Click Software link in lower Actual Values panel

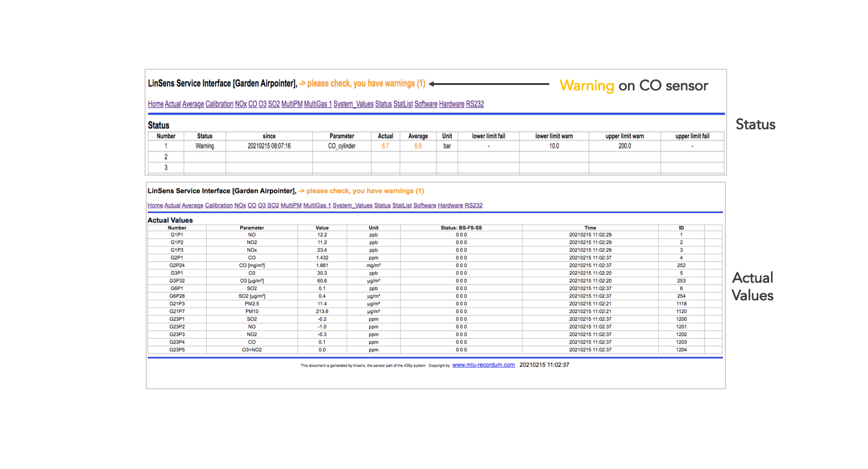(424, 206)
